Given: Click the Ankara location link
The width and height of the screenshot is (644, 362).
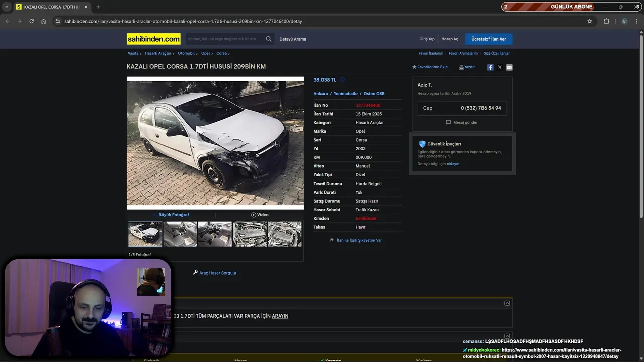Looking at the screenshot, I should [320, 94].
